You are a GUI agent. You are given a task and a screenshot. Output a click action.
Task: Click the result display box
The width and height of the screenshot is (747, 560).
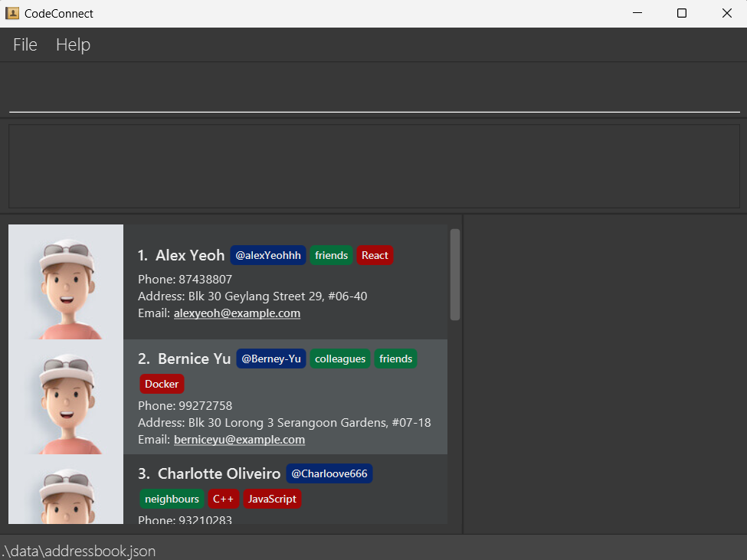point(375,166)
